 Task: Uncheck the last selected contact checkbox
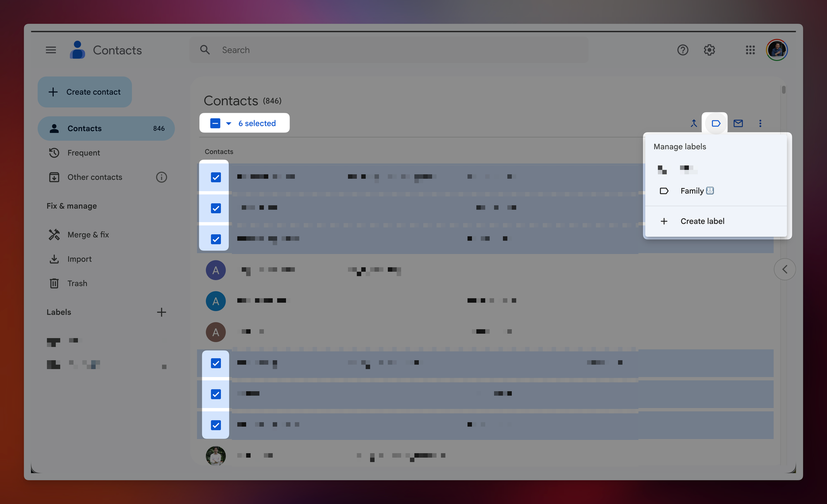tap(216, 425)
